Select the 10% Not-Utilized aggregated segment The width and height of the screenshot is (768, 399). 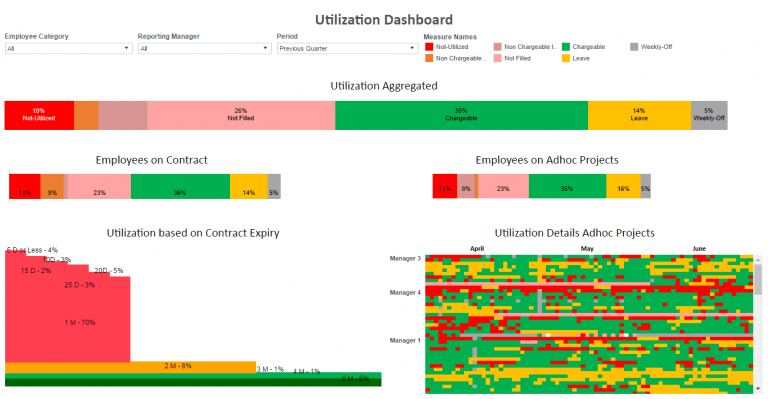[39, 116]
